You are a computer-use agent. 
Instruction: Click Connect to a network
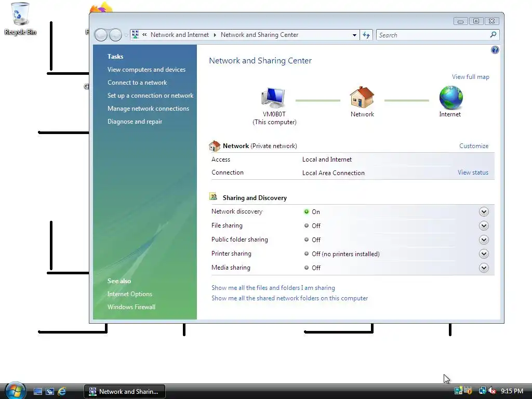click(x=137, y=83)
